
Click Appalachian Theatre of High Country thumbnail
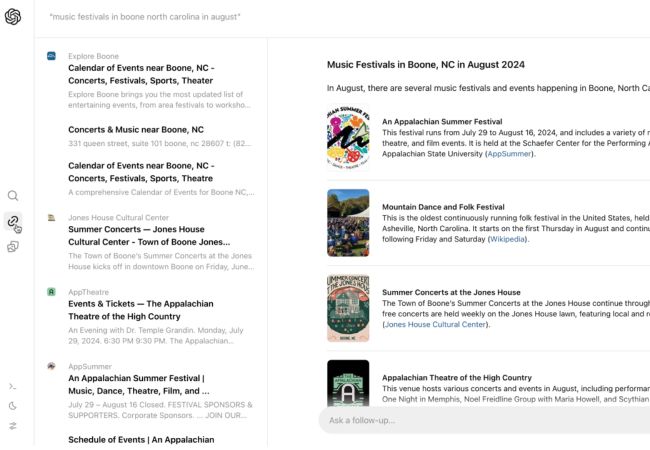pos(348,383)
